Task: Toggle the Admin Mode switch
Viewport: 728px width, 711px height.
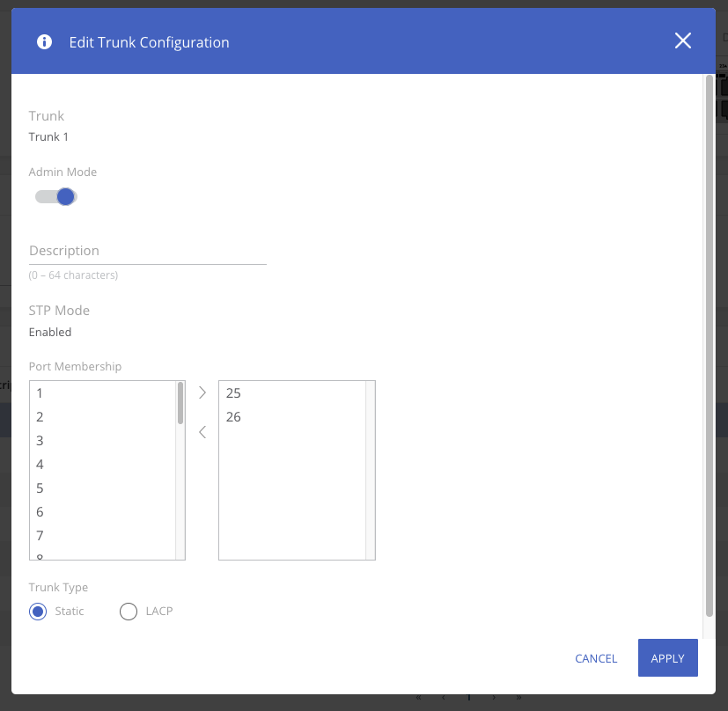Action: [57, 197]
